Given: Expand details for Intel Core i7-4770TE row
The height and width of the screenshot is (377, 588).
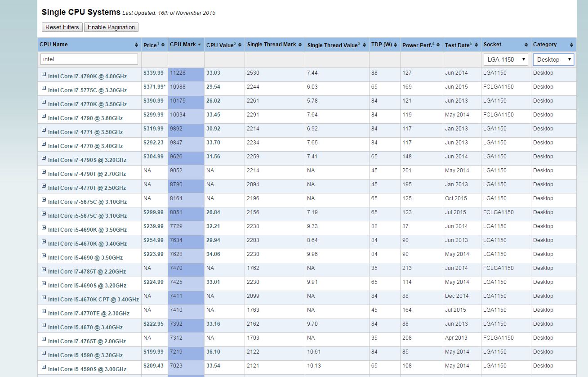Looking at the screenshot, I should tap(44, 311).
